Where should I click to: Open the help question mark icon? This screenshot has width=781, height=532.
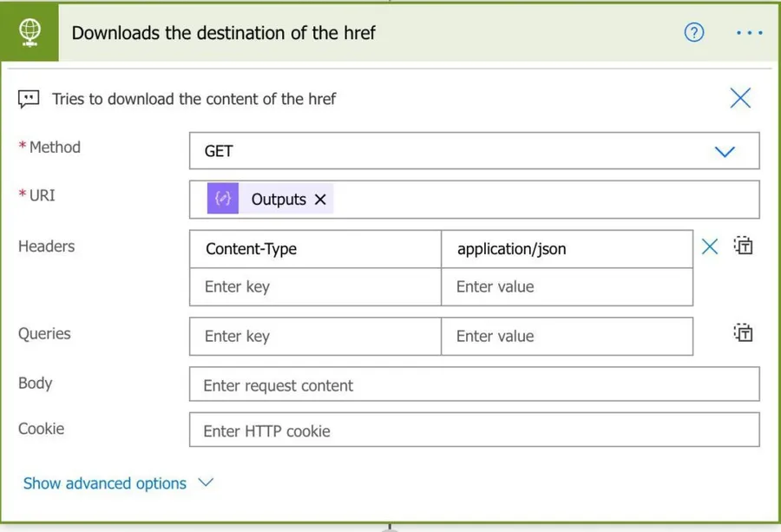point(694,33)
